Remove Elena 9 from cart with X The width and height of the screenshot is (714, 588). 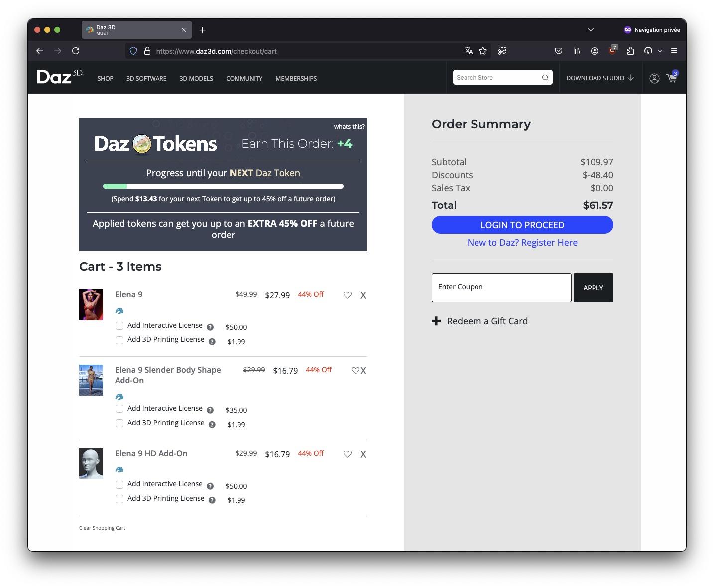(x=363, y=295)
